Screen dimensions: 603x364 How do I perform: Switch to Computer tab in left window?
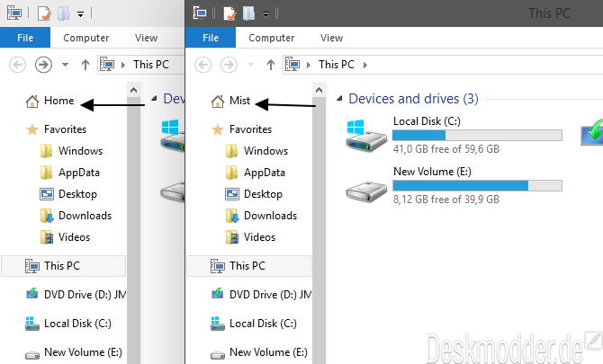[x=86, y=38]
